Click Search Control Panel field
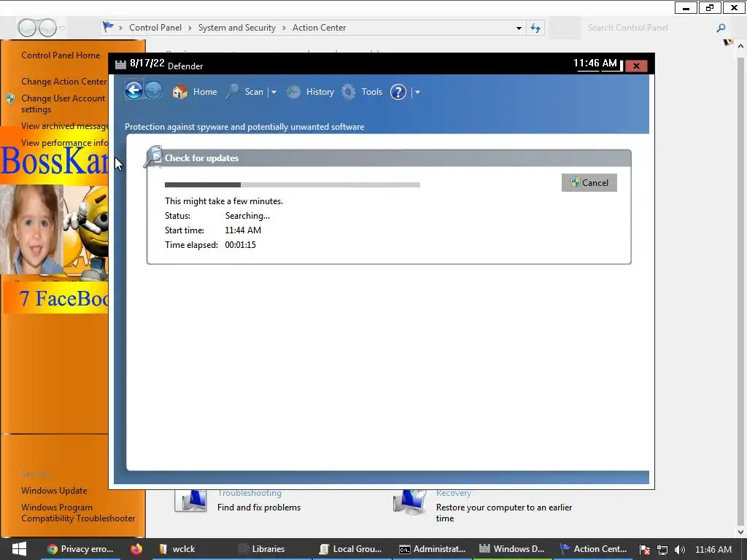The width and height of the screenshot is (747, 560). coord(648,28)
